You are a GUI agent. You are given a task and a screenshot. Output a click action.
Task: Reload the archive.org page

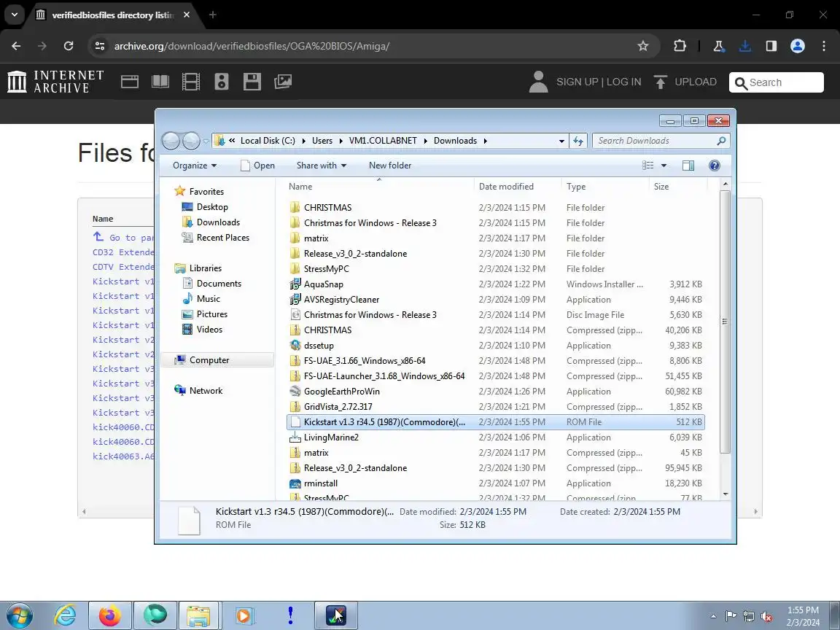point(69,46)
